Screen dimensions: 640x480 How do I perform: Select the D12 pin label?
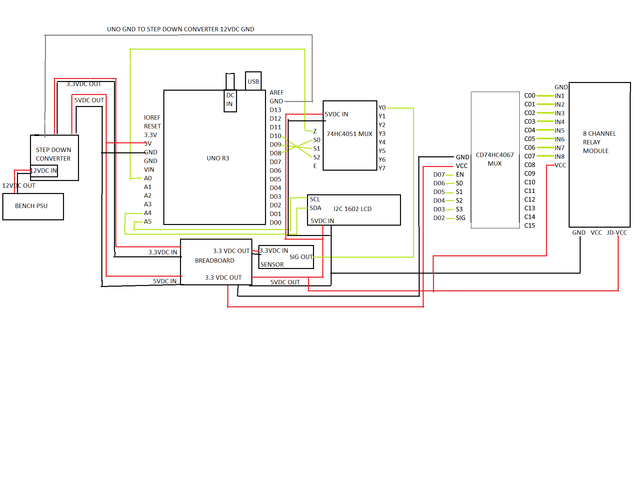pyautogui.click(x=276, y=118)
